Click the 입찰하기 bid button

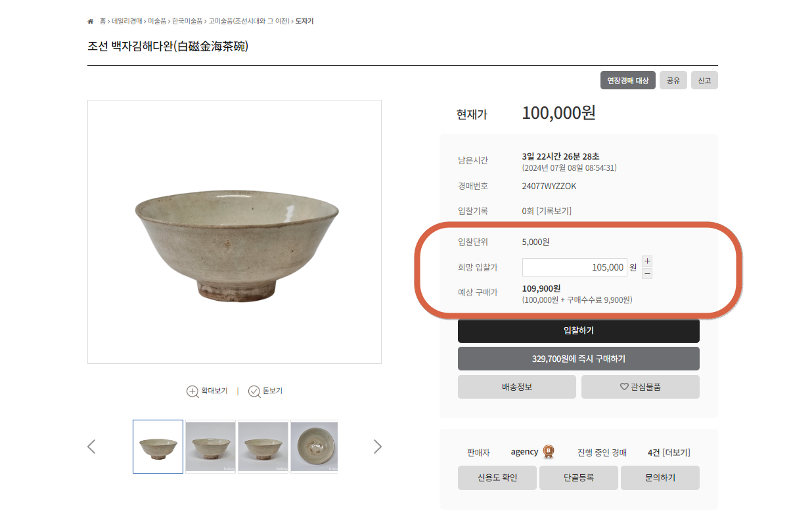[579, 330]
